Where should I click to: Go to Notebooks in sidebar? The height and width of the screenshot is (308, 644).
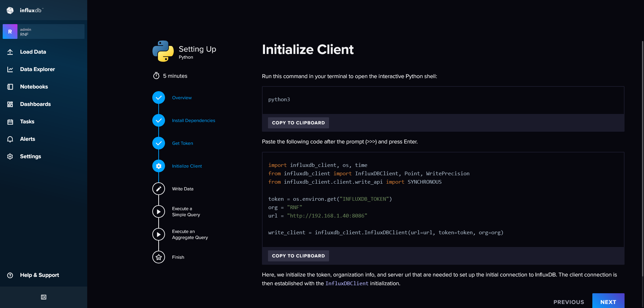point(34,87)
